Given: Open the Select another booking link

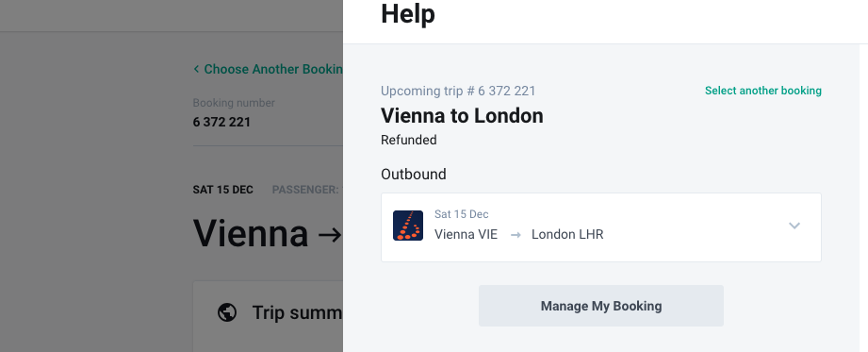Looking at the screenshot, I should tap(762, 91).
